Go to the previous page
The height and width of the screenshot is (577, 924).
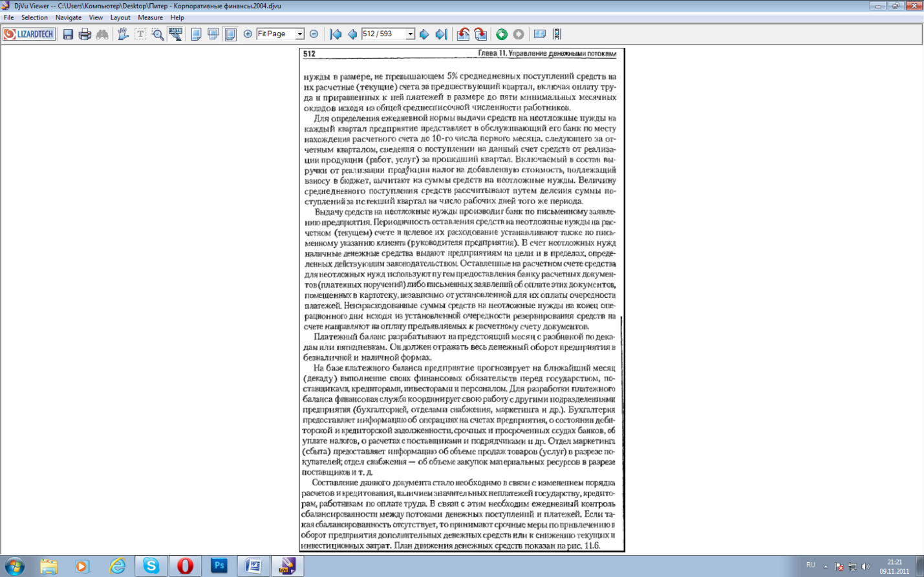(x=352, y=34)
